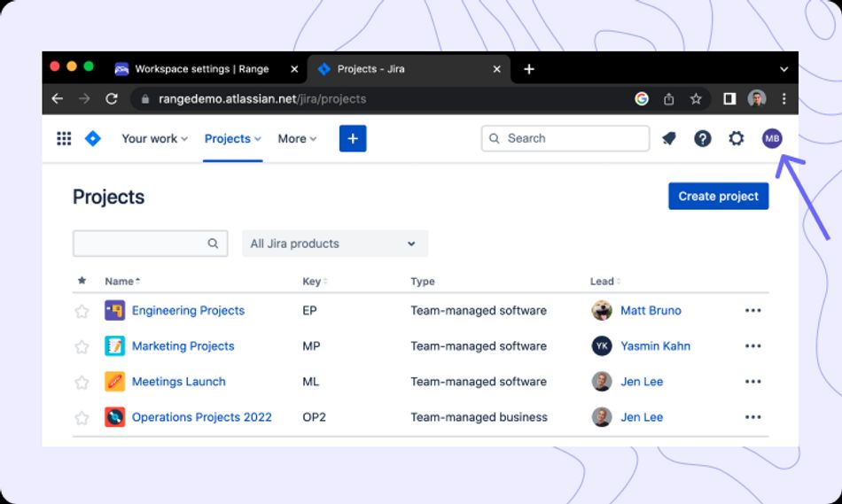The width and height of the screenshot is (842, 504).
Task: Open the Engineering Projects link
Action: (x=188, y=310)
